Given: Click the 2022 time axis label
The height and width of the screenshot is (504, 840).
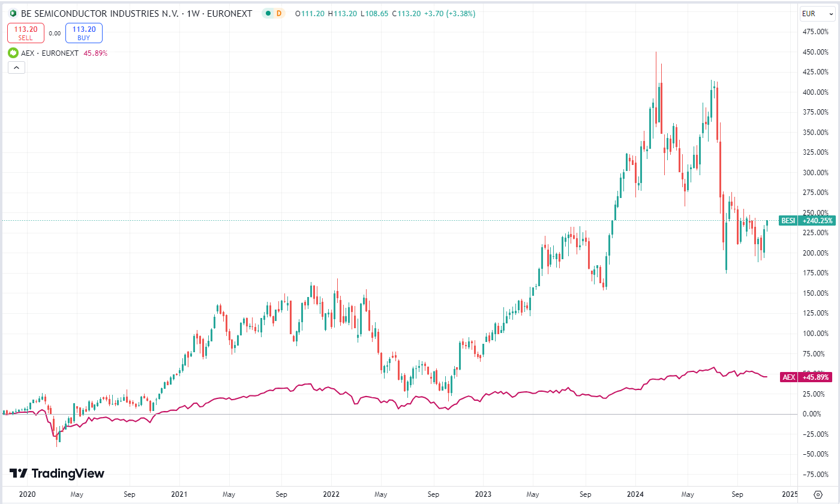Looking at the screenshot, I should [332, 494].
